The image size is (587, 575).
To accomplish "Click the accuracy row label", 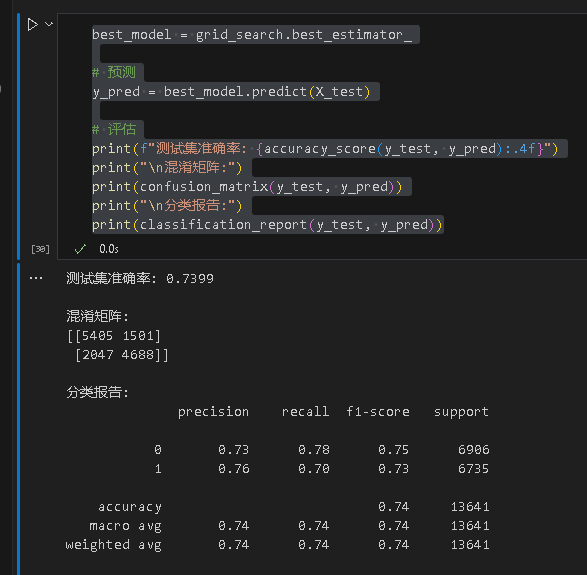I will tap(130, 507).
